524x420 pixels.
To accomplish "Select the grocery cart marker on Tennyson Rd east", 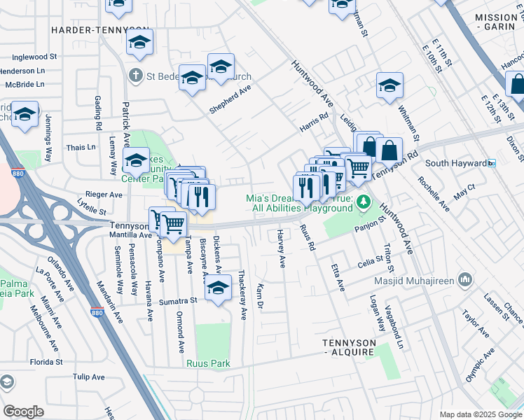I will (x=358, y=171).
